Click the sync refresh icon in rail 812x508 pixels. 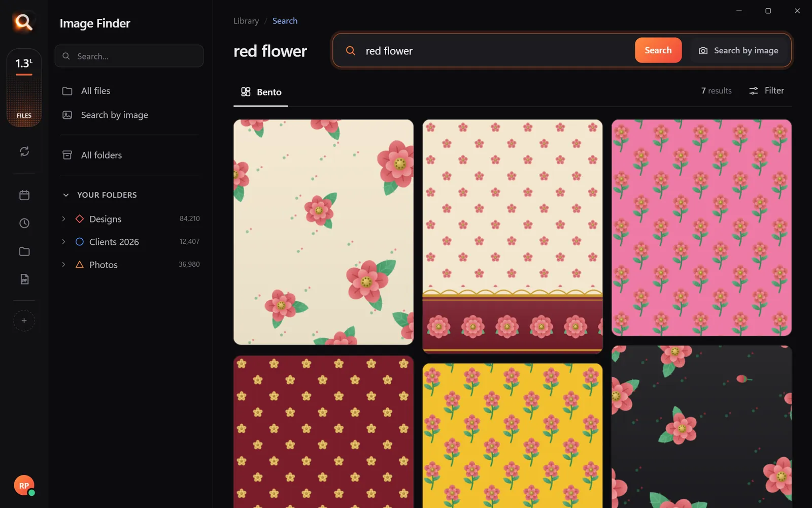click(24, 151)
